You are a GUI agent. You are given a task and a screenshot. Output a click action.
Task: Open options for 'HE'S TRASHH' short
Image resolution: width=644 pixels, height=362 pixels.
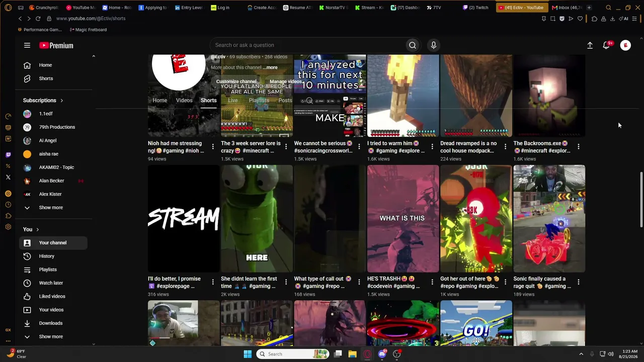(x=432, y=282)
